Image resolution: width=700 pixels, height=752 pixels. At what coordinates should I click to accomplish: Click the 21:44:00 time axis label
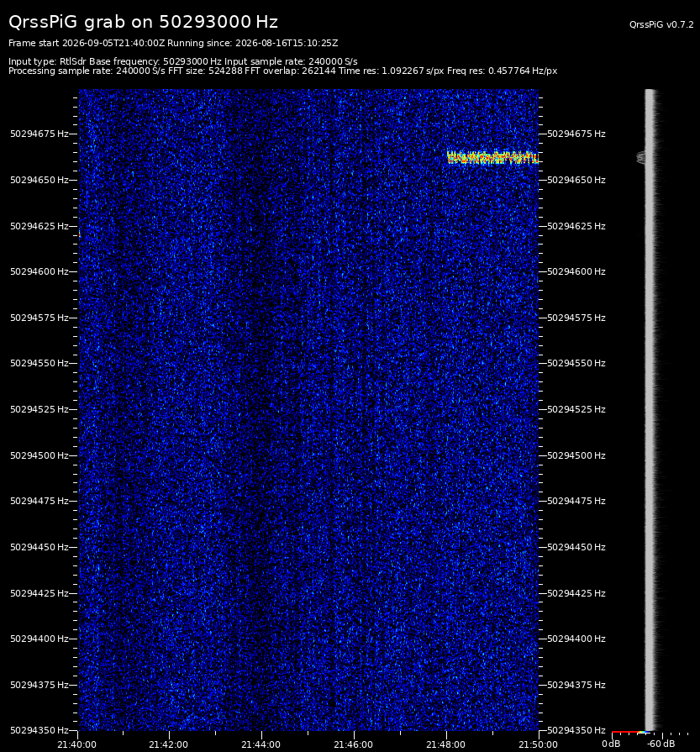pos(261,744)
